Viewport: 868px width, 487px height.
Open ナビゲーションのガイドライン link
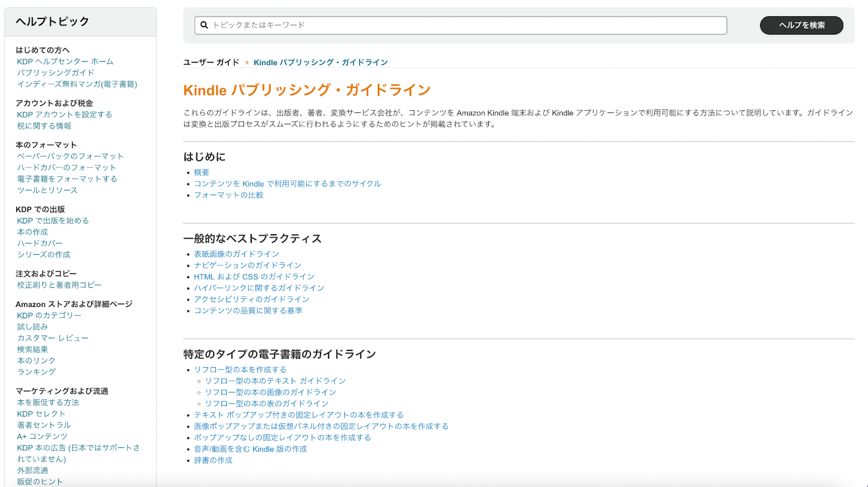point(248,265)
